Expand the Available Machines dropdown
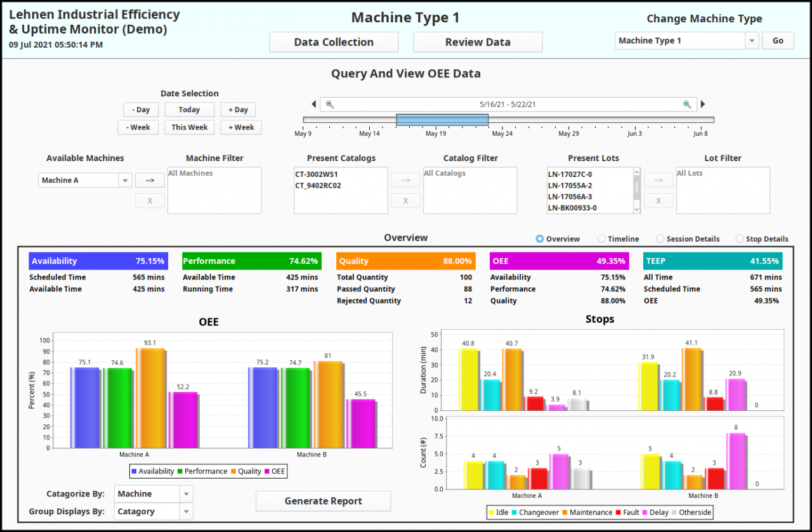Image resolution: width=812 pixels, height=532 pixels. point(125,181)
